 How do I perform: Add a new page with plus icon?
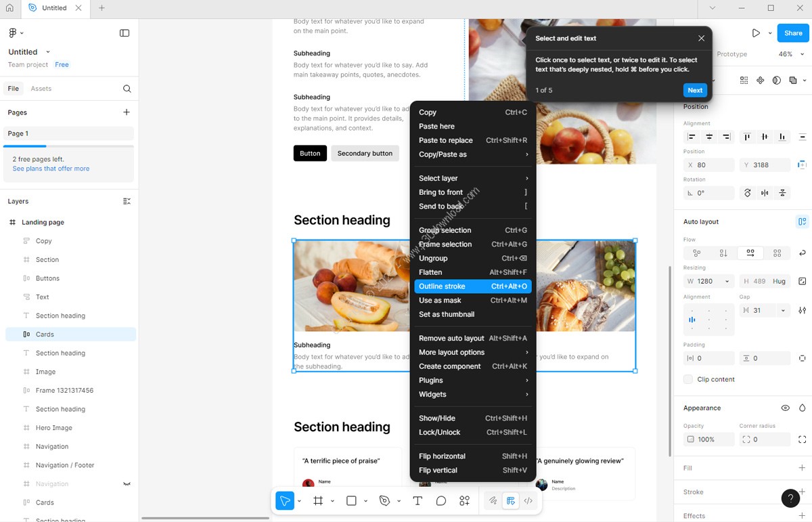127,112
